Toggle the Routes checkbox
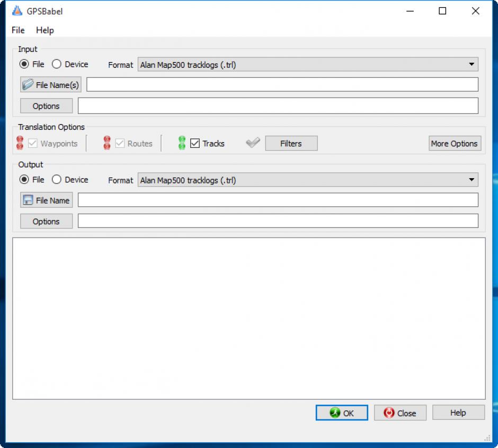This screenshot has height=448, width=498. point(120,143)
